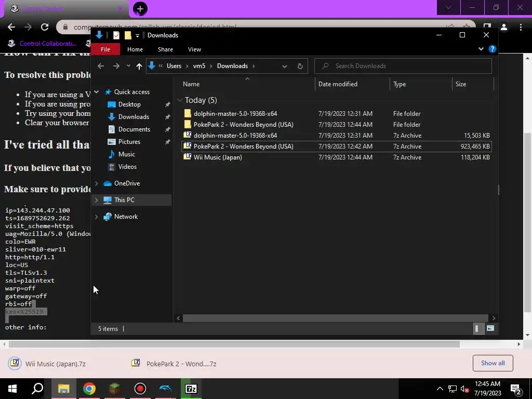Open notification center with 2 alerts

pyautogui.click(x=516, y=390)
